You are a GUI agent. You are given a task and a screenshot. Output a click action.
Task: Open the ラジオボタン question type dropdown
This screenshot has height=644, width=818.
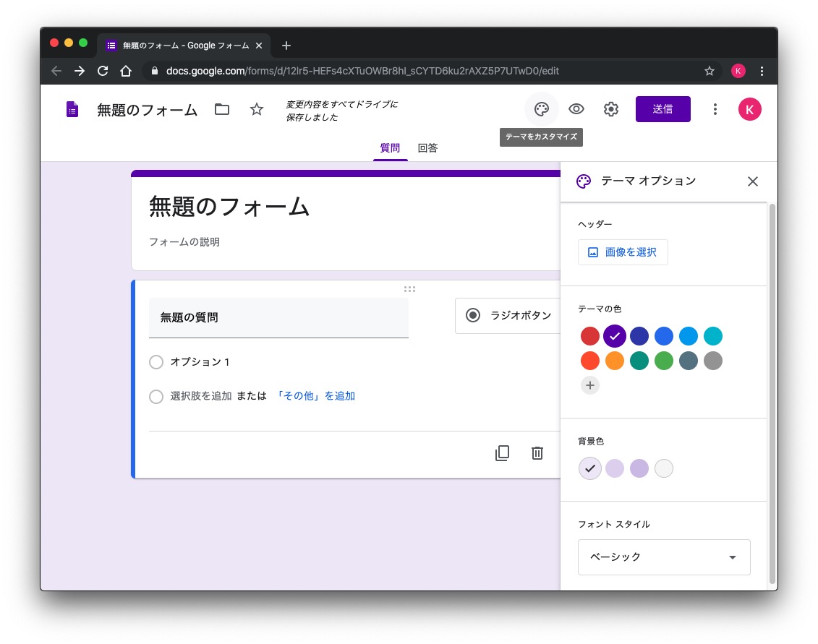(510, 315)
